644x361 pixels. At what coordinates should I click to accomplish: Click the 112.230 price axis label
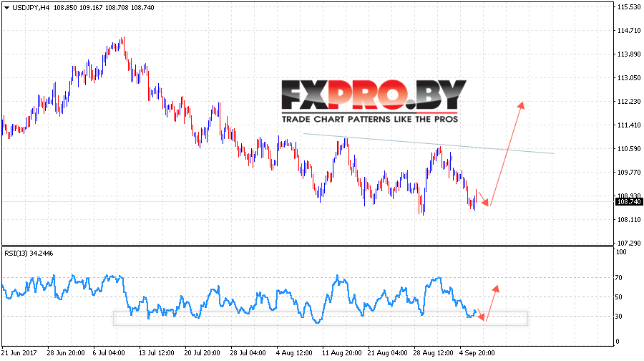[629, 102]
